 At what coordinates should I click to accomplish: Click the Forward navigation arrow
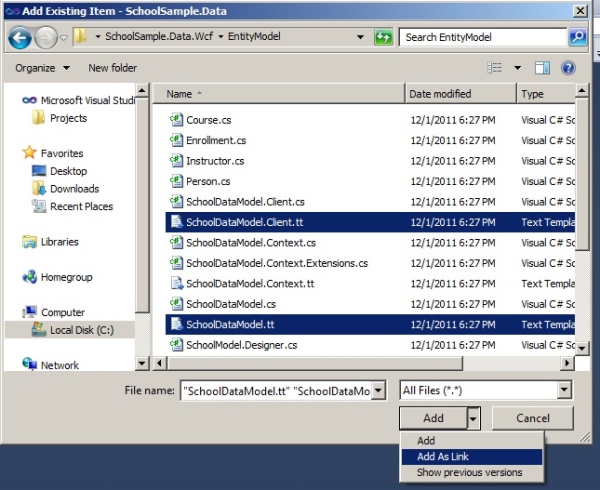point(46,37)
